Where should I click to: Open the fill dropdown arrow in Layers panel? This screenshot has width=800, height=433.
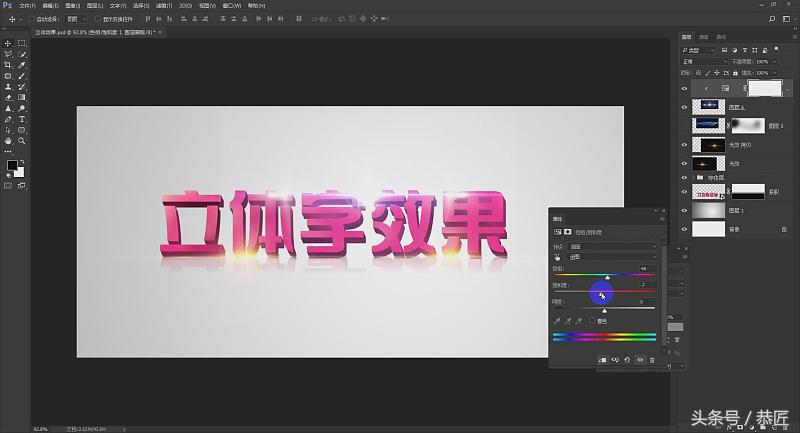(x=774, y=73)
